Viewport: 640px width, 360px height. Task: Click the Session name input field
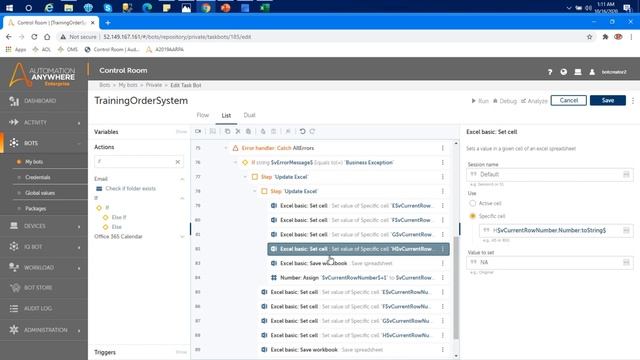coord(550,175)
